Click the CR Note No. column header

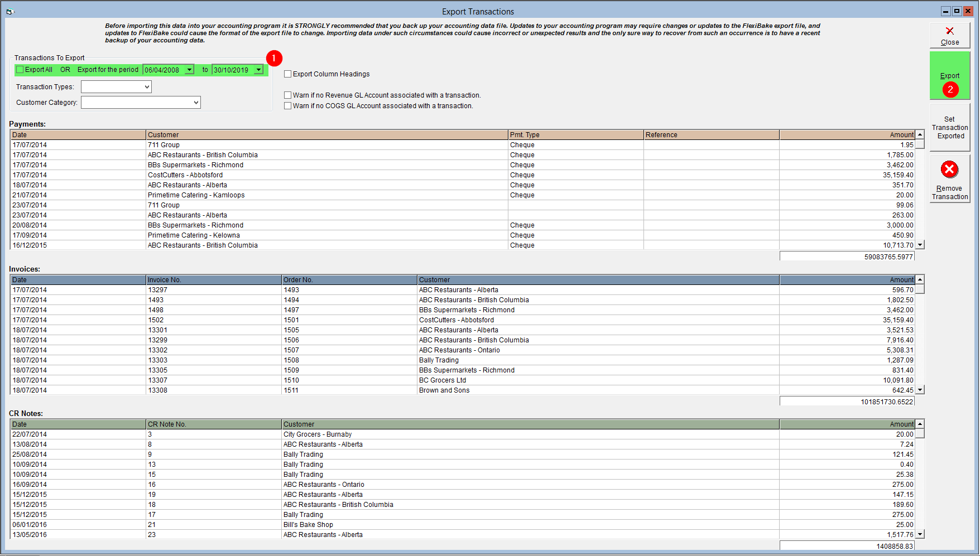coord(214,424)
